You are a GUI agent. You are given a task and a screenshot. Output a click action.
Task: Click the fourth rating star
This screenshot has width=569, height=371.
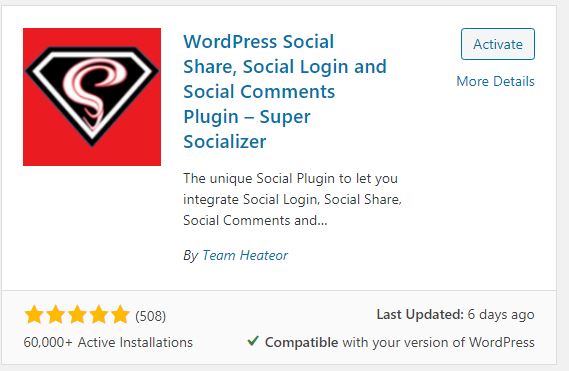98,314
